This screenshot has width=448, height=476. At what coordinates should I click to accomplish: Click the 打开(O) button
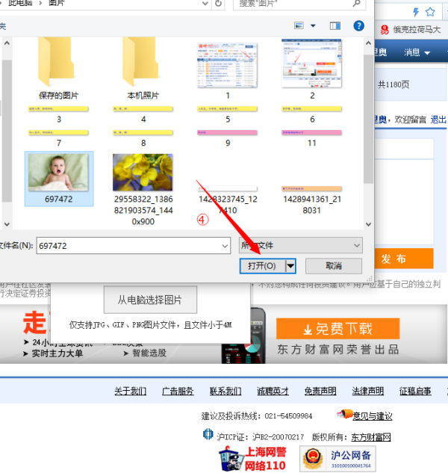click(x=262, y=266)
